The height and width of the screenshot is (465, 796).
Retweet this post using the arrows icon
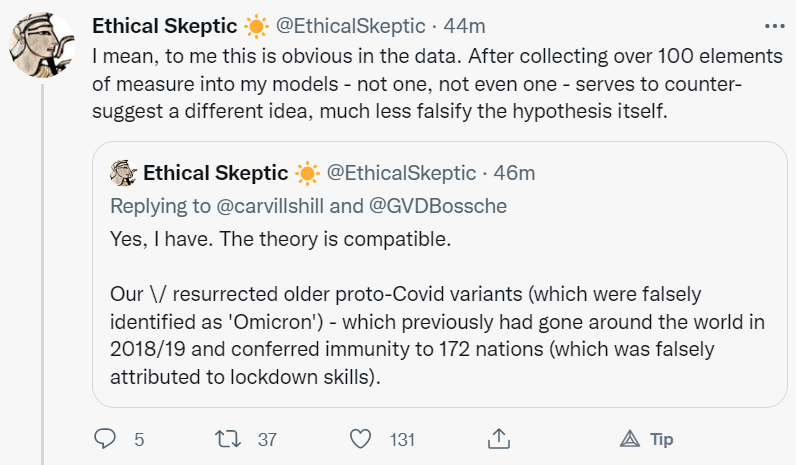tap(227, 439)
